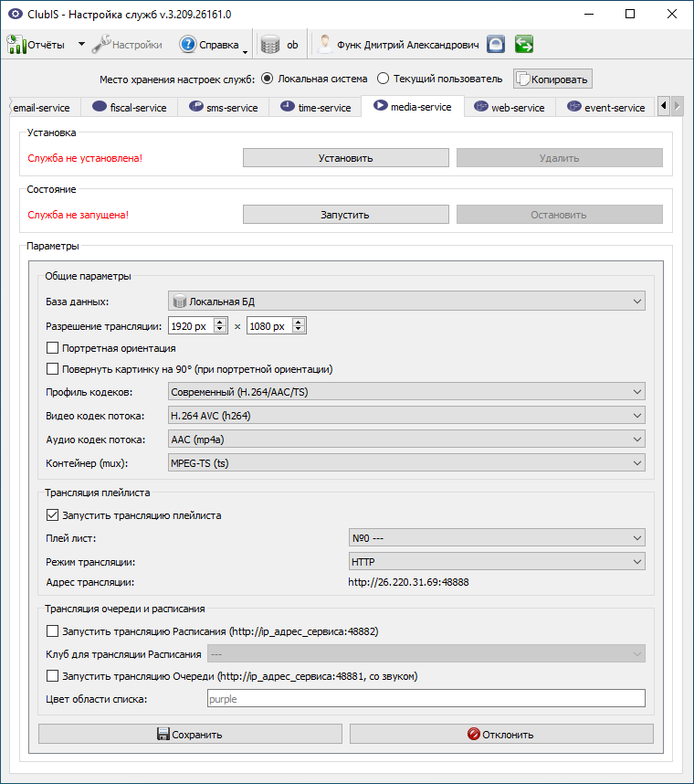This screenshot has height=784, width=694.
Task: Expand the Справка dropdown arrow
Action: (x=245, y=51)
